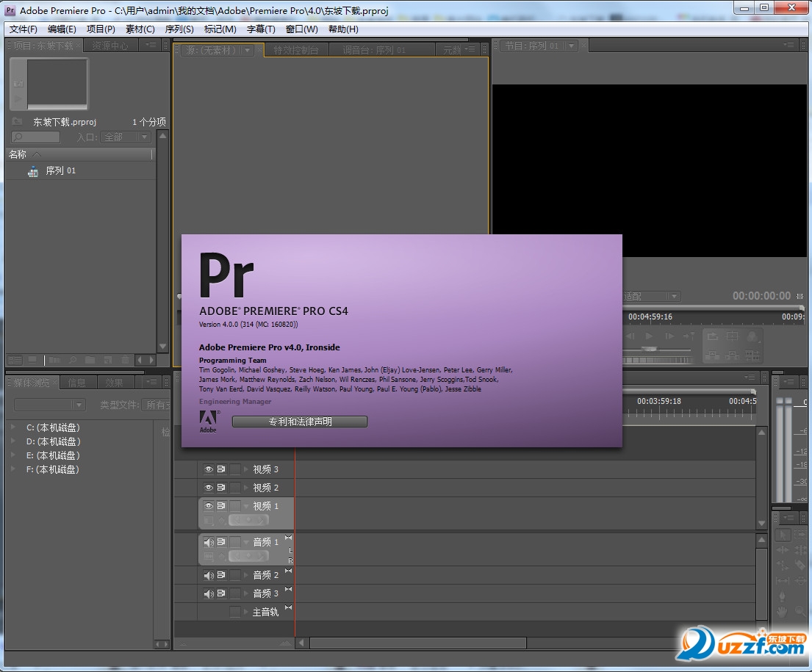Screen dimensions: 812x672
Task: Click Step Forward in Program monitor
Action: pyautogui.click(x=669, y=336)
